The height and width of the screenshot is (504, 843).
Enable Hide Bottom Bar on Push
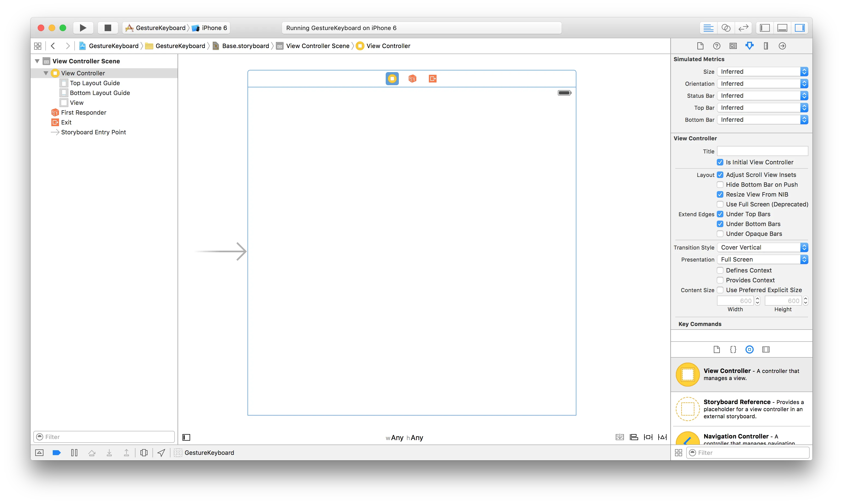click(720, 185)
